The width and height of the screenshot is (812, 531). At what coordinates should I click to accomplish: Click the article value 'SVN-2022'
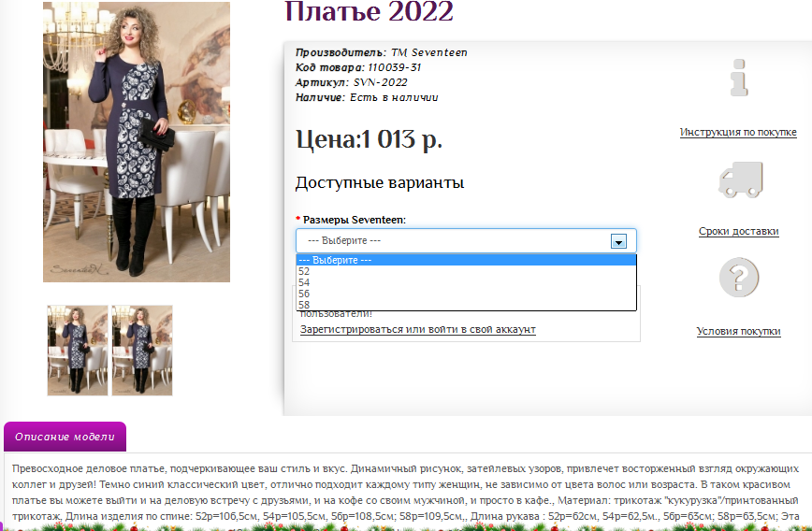(x=380, y=82)
